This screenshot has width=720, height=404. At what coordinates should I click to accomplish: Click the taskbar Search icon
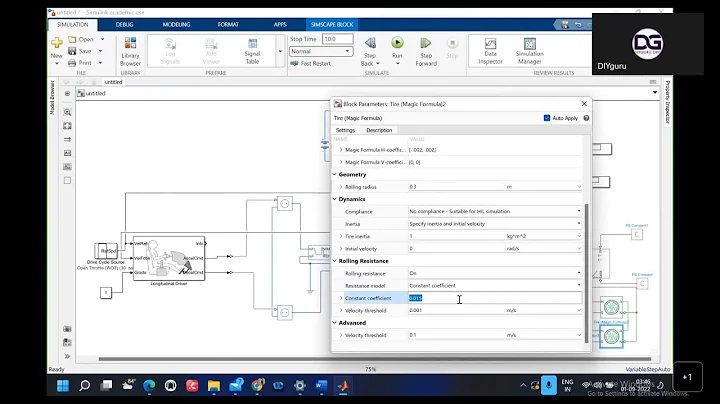[84, 386]
